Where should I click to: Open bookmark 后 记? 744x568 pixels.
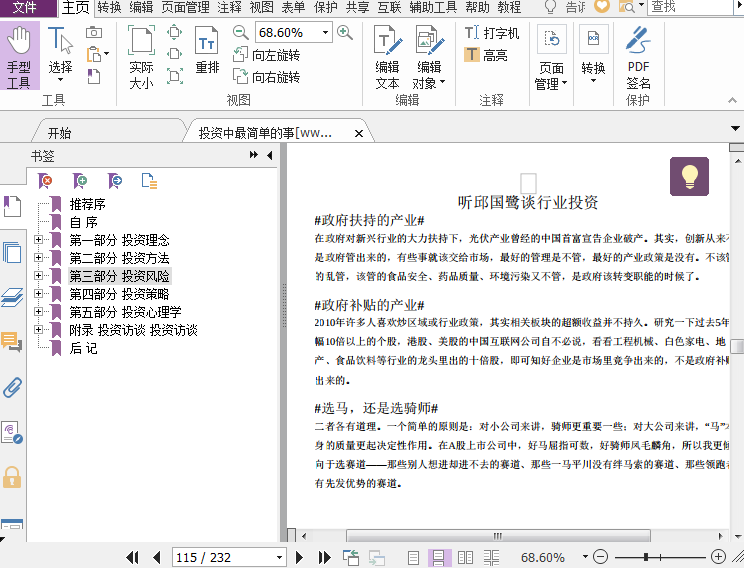(x=84, y=348)
